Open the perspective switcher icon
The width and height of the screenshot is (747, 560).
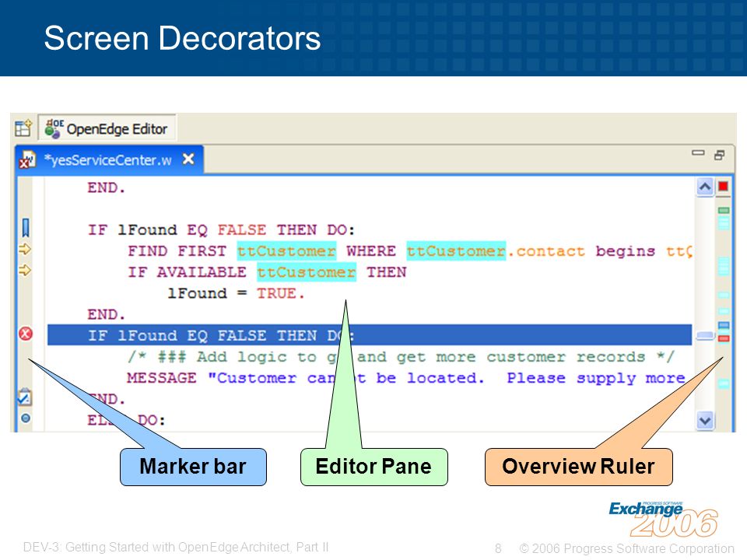[x=23, y=128]
